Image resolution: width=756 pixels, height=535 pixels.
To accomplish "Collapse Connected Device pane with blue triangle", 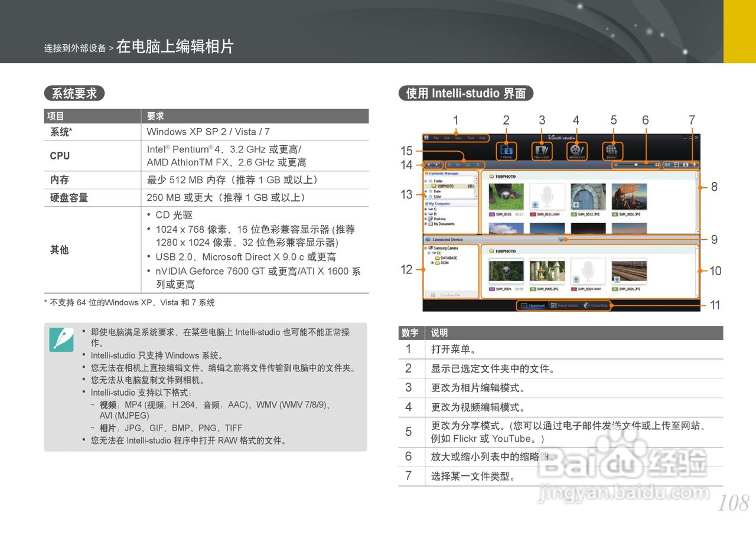I will click(x=561, y=240).
